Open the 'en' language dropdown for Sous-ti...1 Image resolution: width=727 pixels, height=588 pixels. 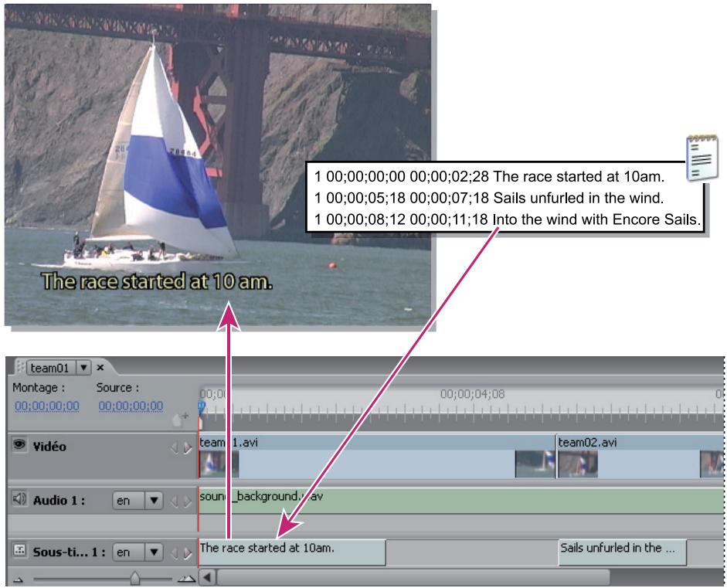click(151, 552)
